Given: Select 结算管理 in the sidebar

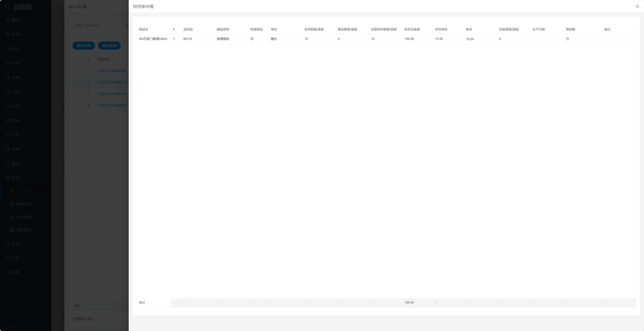Looking at the screenshot, I should [24, 191].
